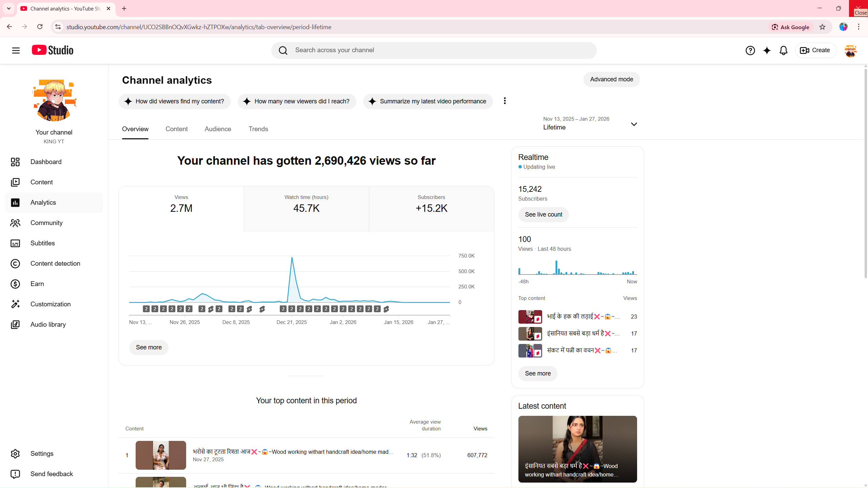Open the Earn dollar icon
This screenshot has height=488, width=868.
tap(15, 284)
